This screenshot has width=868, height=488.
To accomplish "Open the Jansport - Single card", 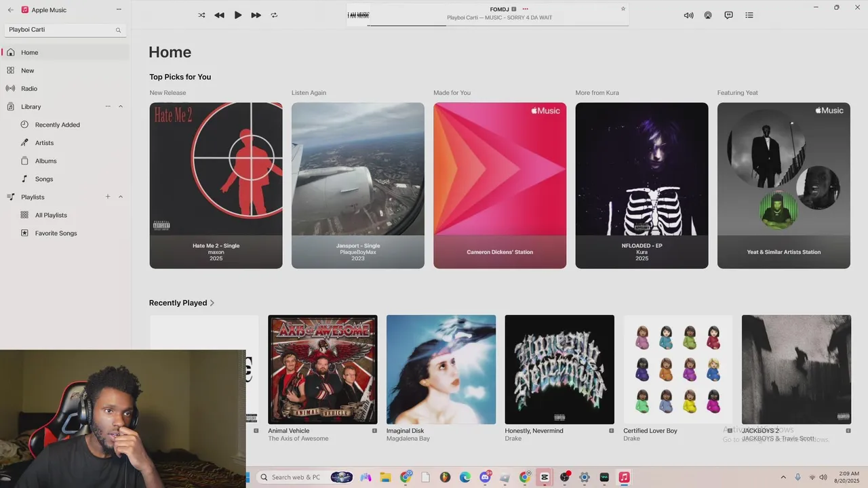I will tap(358, 185).
